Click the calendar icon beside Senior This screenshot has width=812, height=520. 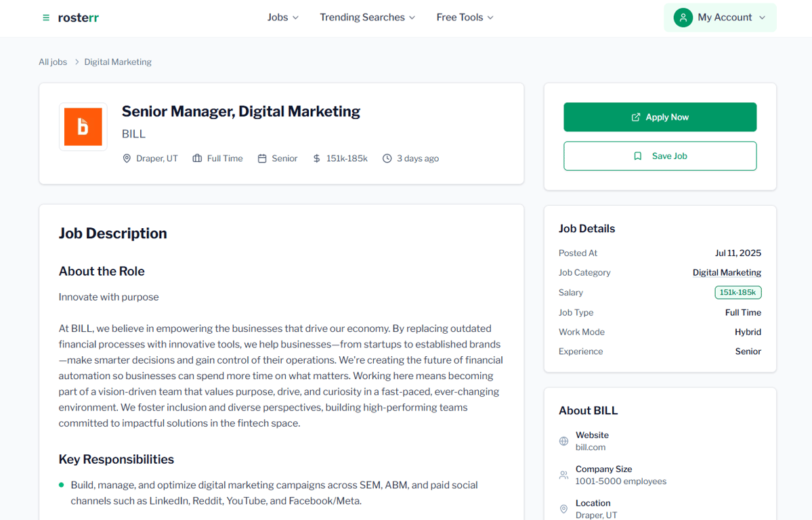coord(262,158)
